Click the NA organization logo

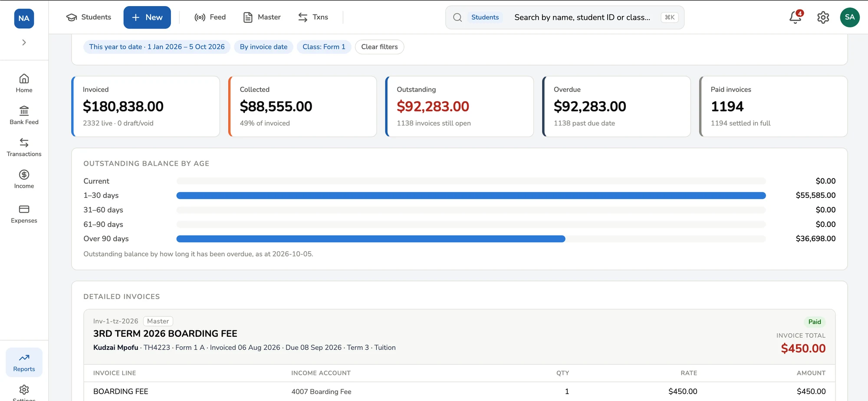pyautogui.click(x=24, y=18)
